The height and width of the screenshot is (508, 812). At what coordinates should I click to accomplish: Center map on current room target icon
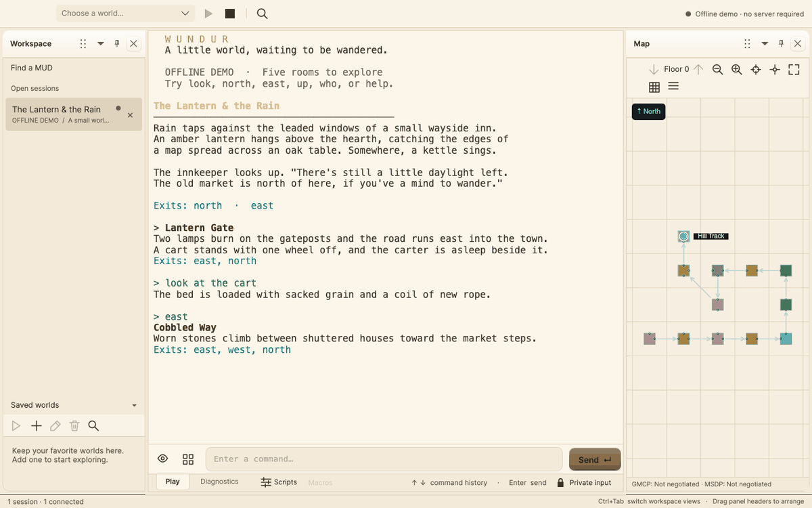click(756, 69)
